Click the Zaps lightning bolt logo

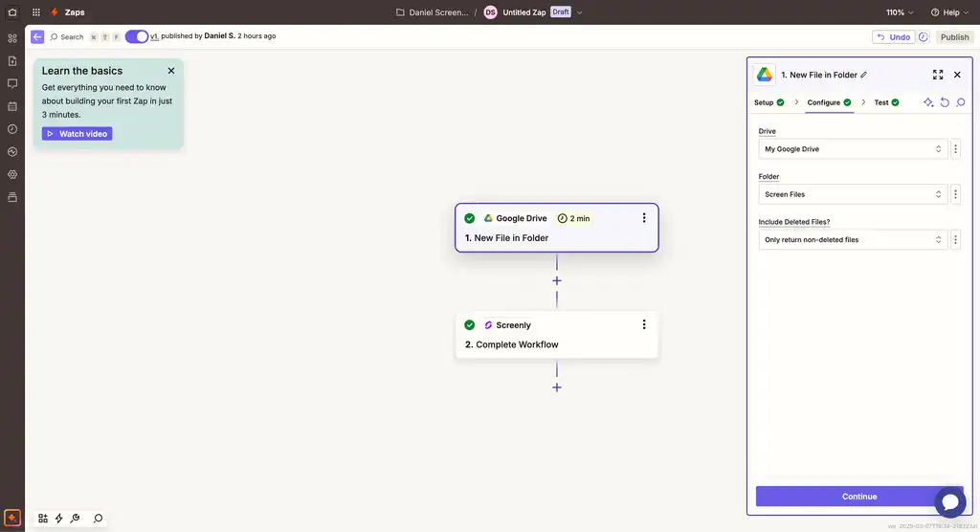(x=55, y=11)
